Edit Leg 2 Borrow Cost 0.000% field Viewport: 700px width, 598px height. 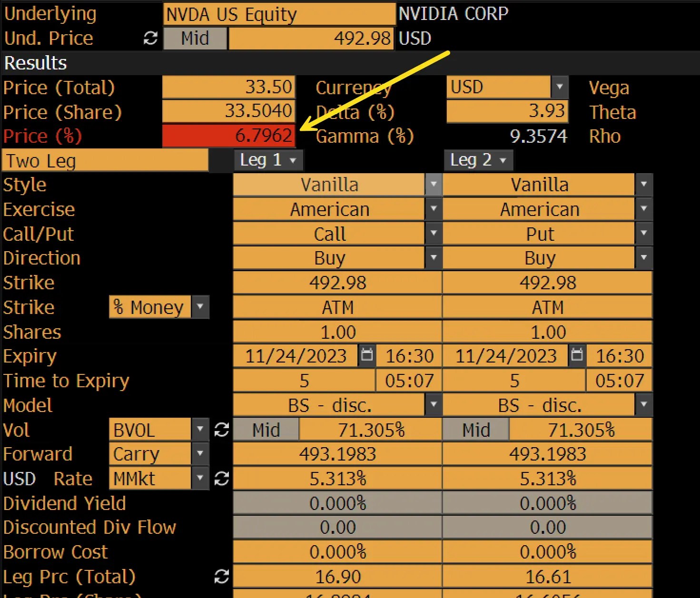tap(547, 552)
